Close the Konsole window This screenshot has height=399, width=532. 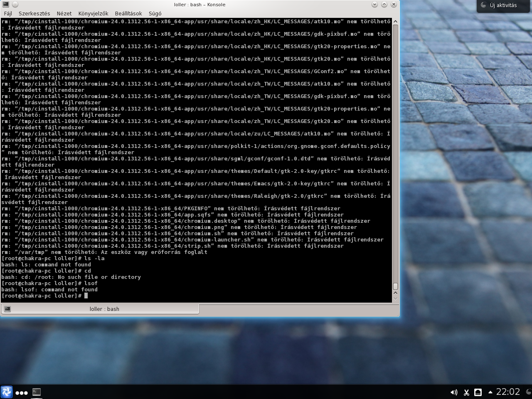394,5
